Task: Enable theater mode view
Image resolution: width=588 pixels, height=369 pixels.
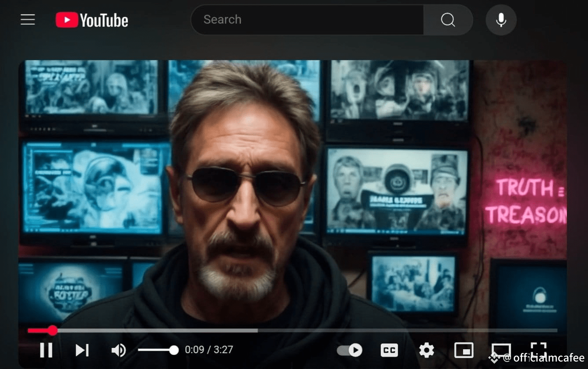Action: click(501, 350)
